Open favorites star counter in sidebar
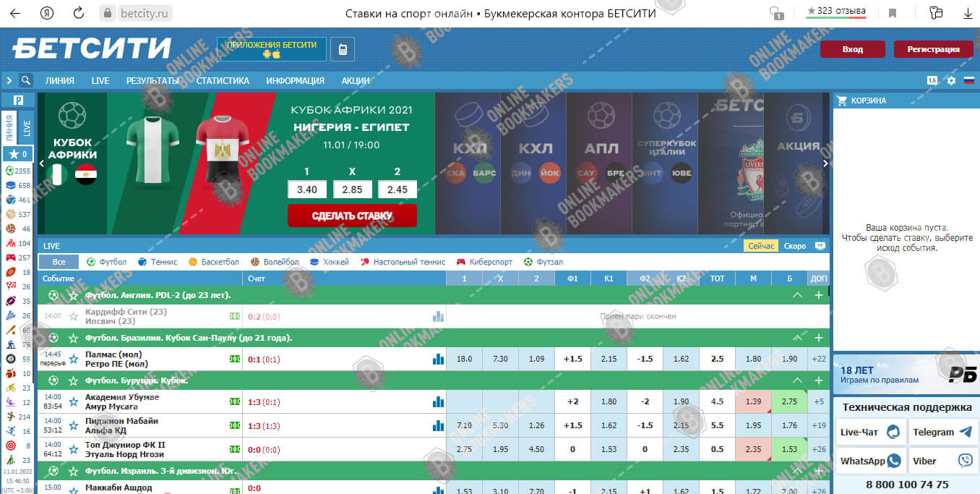Image resolution: width=980 pixels, height=494 pixels. pos(18,154)
